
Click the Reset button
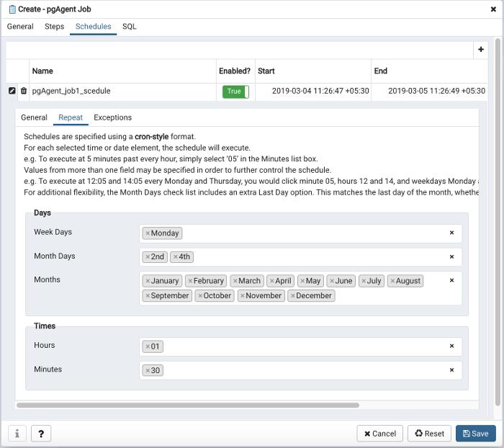pyautogui.click(x=429, y=434)
